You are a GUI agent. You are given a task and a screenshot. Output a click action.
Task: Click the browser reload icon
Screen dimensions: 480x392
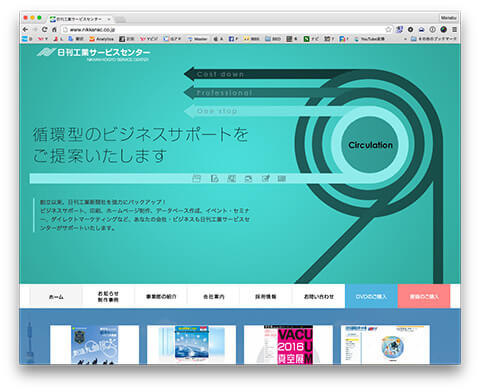click(x=44, y=30)
